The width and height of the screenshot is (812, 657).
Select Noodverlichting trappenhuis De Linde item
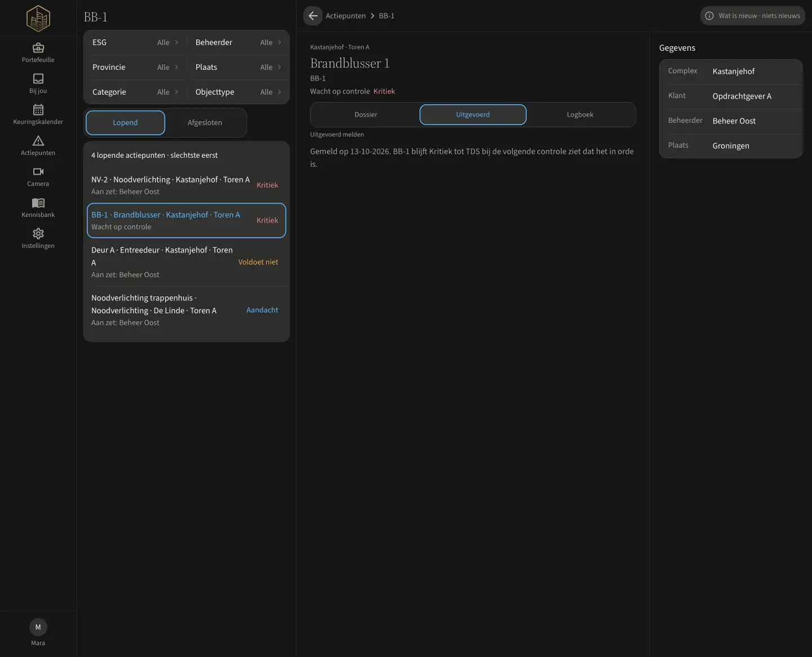[x=186, y=310]
